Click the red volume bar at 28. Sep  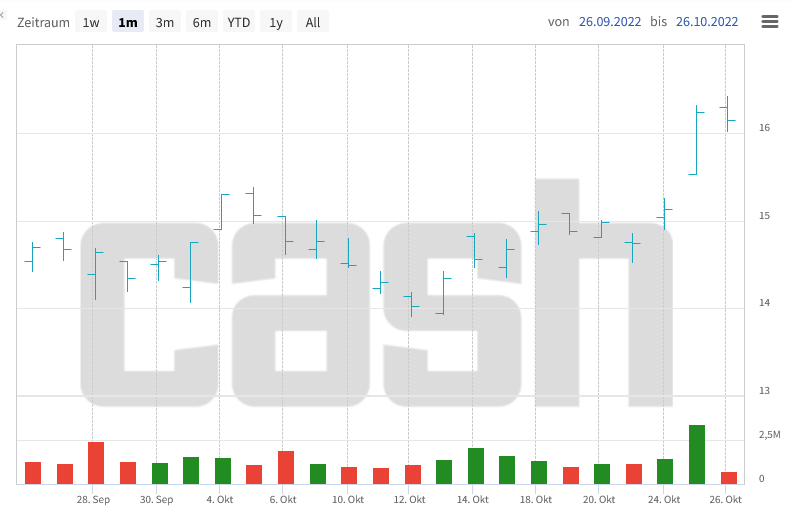tap(96, 463)
